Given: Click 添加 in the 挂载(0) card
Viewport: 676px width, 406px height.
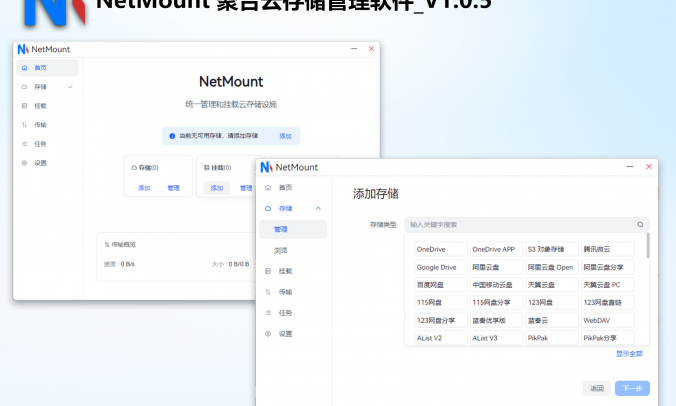Looking at the screenshot, I should [217, 188].
